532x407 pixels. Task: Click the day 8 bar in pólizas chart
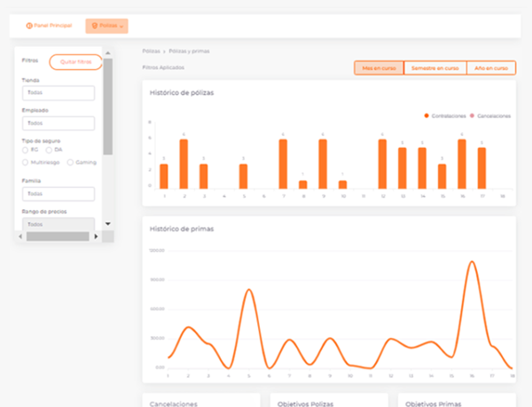coord(303,184)
